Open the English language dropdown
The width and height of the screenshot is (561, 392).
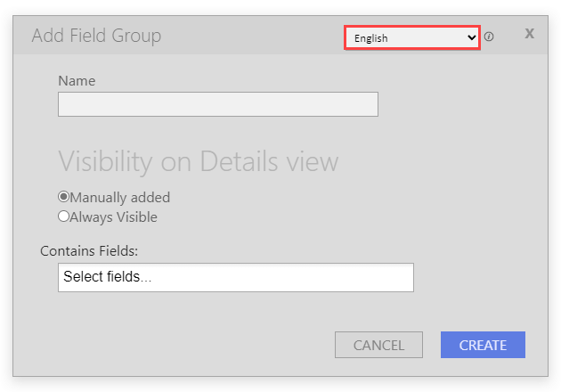pos(411,37)
